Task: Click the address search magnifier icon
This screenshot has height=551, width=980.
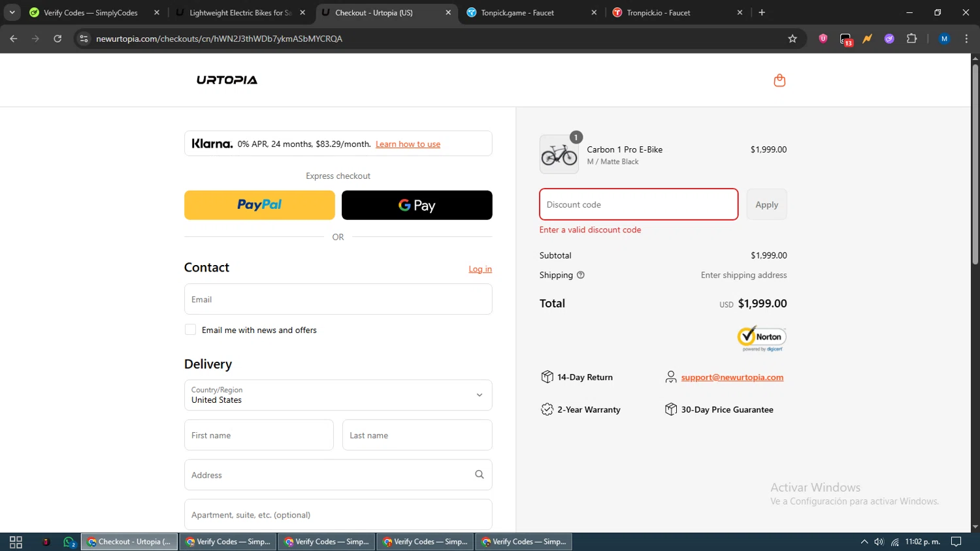Action: 480,475
